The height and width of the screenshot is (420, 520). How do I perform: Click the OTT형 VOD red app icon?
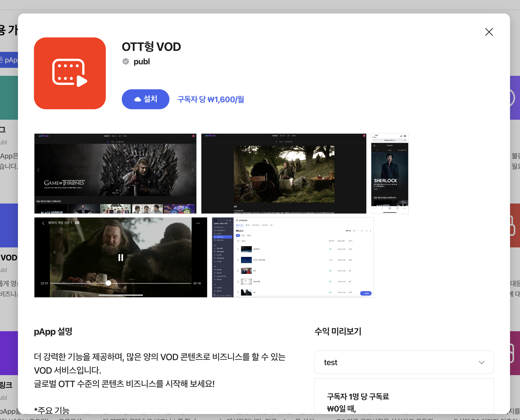(x=70, y=73)
